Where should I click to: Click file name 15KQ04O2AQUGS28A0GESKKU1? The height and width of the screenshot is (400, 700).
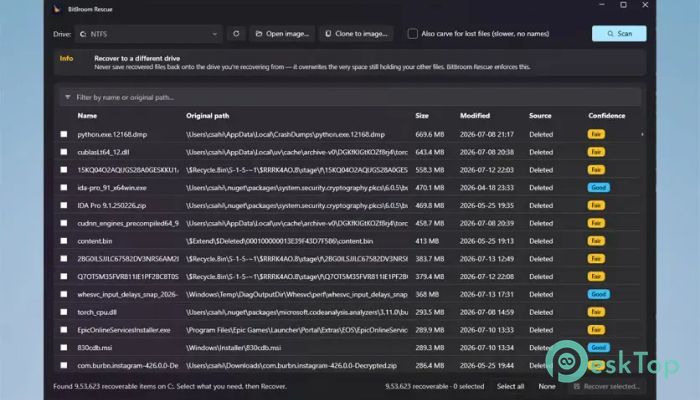click(x=128, y=170)
